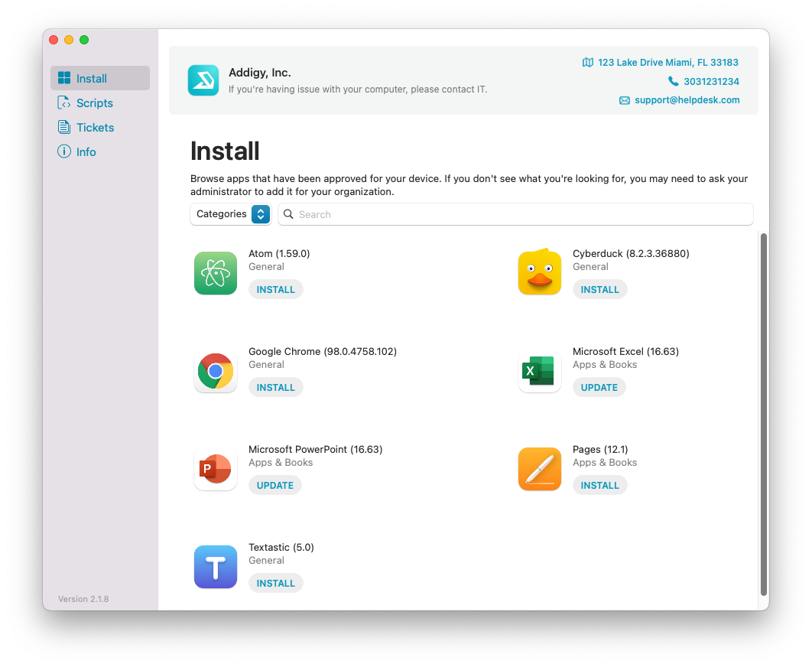
Task: Open the Categories dropdown
Action: (230, 214)
